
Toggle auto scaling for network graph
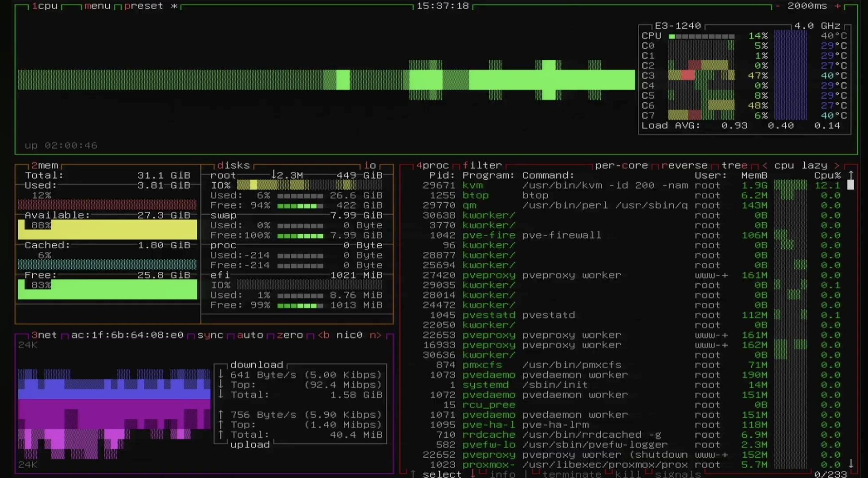(250, 335)
